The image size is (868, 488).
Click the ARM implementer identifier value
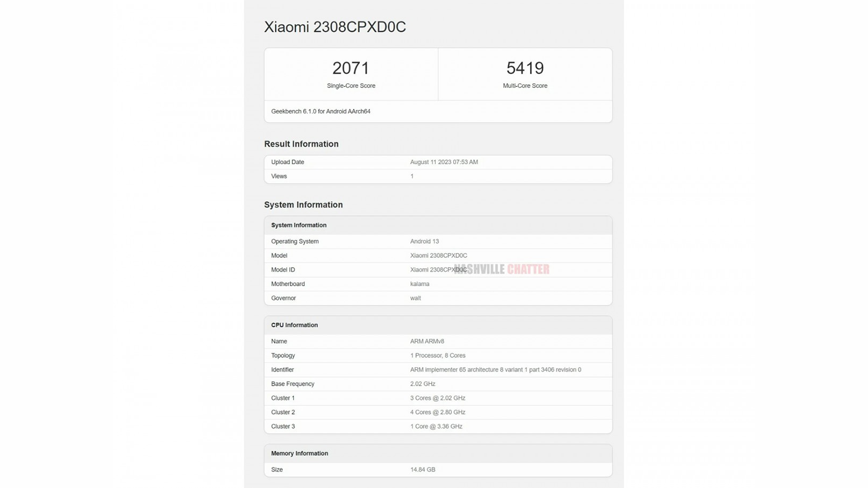[495, 370]
